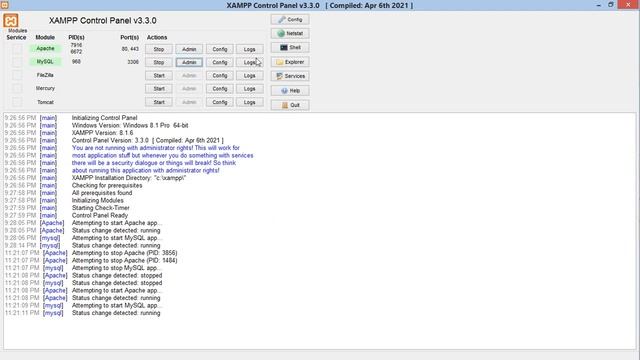Click MySQL port '3306'
This screenshot has width=640, height=360.
pos(133,62)
